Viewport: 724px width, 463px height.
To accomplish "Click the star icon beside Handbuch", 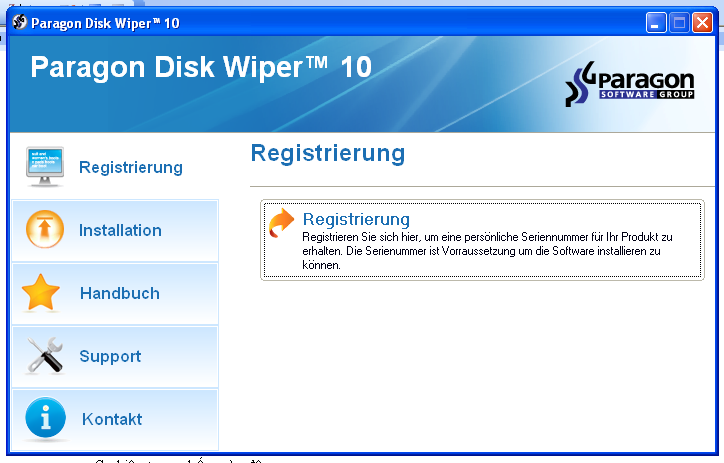I will point(41,293).
